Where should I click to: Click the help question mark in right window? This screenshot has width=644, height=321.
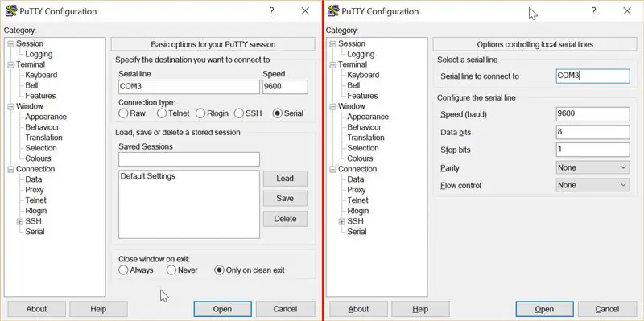594,11
